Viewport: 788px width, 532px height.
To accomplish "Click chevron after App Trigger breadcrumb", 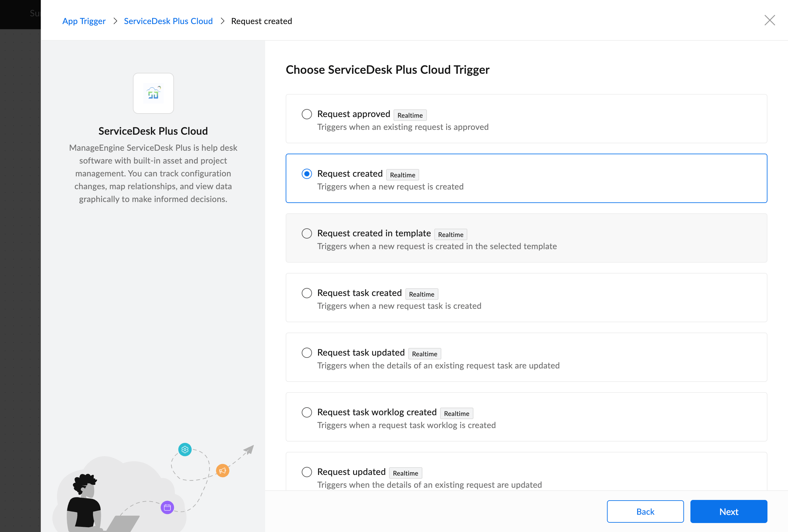I will 115,21.
